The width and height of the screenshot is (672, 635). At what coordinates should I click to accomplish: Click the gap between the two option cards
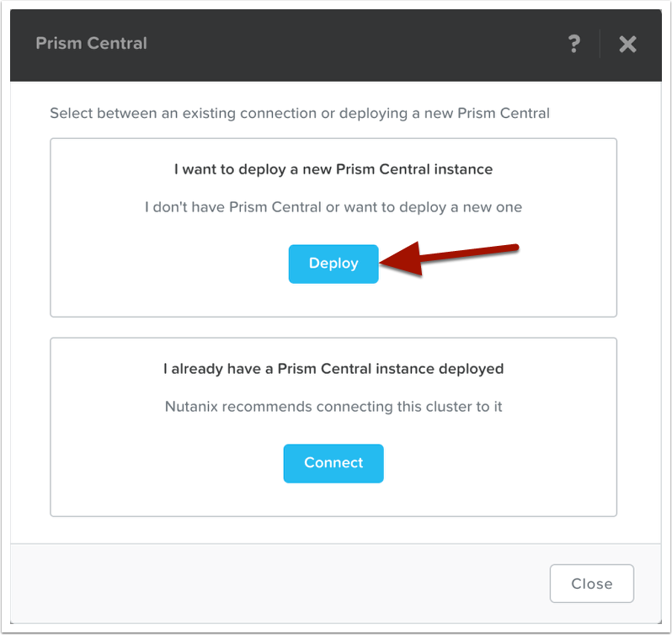(333, 328)
